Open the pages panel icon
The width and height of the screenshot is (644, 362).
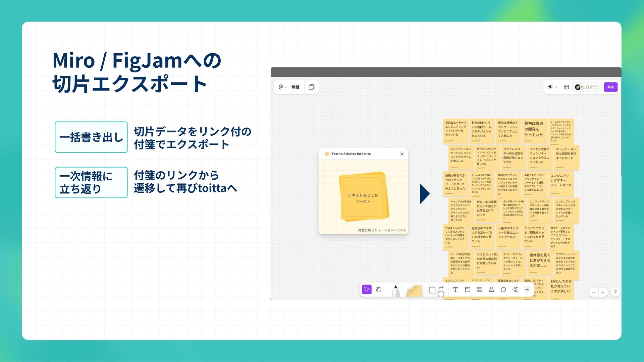coord(311,87)
